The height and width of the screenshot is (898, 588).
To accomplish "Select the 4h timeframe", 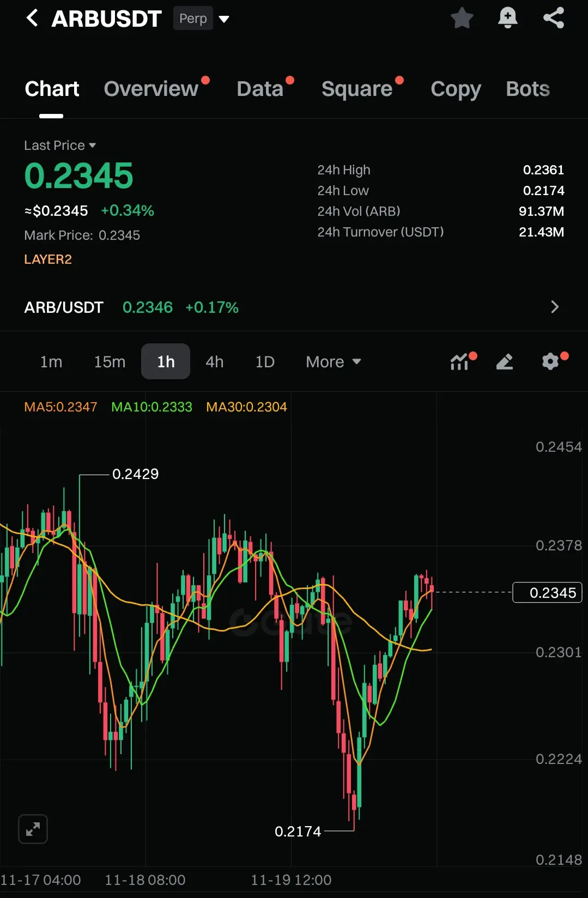I will [x=215, y=362].
